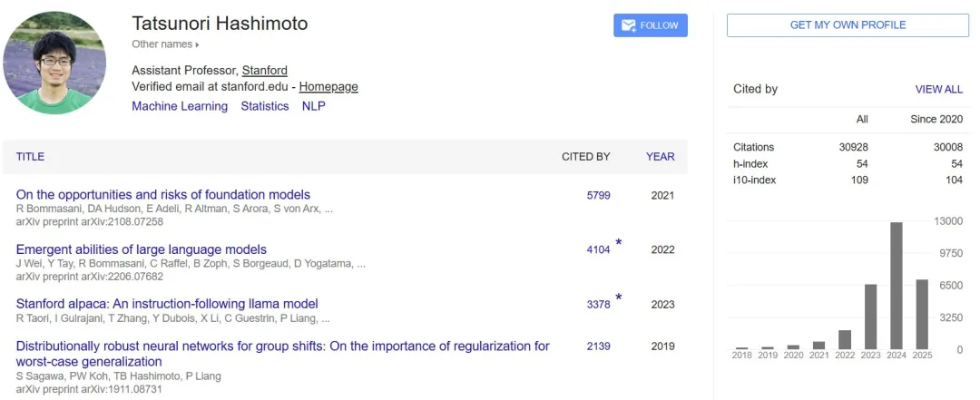Select the Machine Learning interest tag
The image size is (980, 400).
tap(180, 106)
